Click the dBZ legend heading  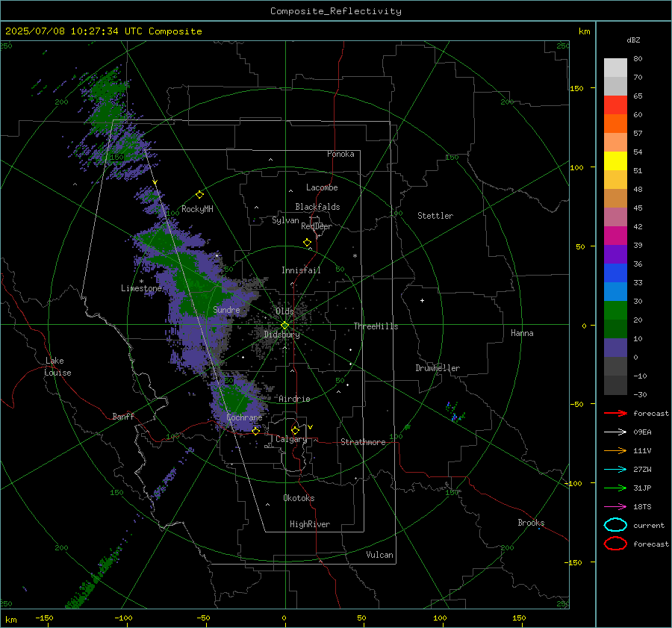tap(633, 40)
